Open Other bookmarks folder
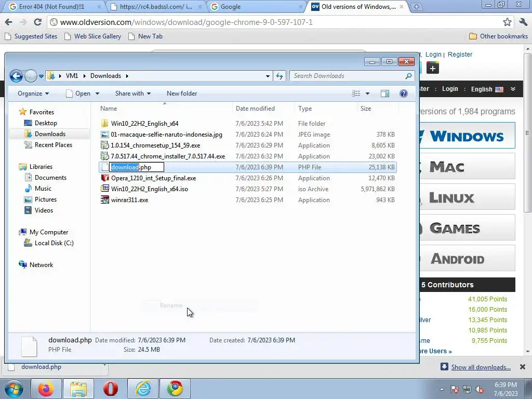Viewport: 532px width, 399px height. click(498, 36)
